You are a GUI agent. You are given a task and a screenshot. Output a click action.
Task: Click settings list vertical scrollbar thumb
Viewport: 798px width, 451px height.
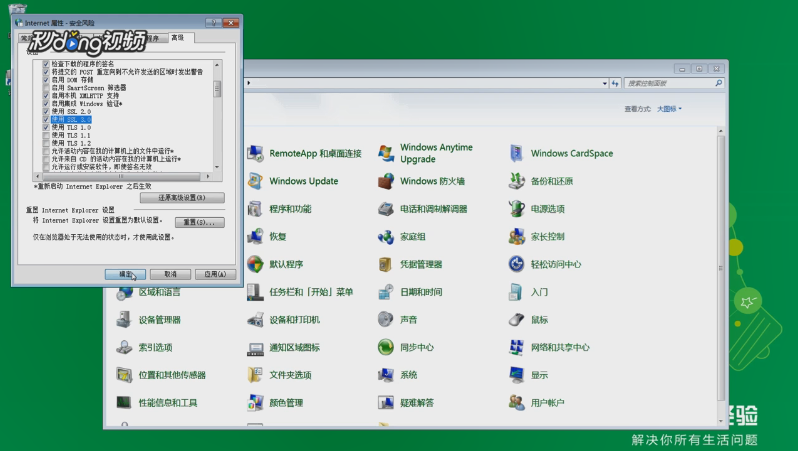217,89
